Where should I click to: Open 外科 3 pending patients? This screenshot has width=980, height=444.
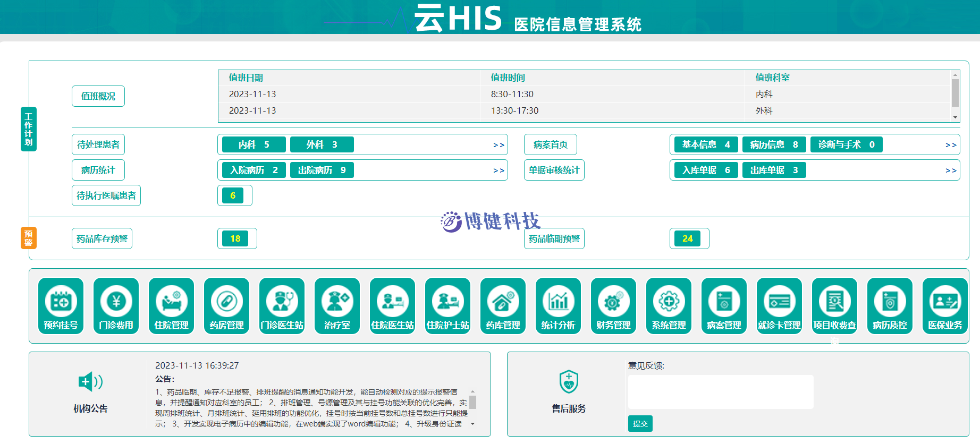coord(322,144)
